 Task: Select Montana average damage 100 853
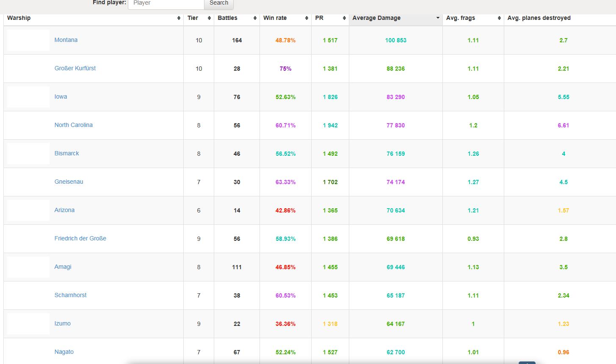click(x=395, y=40)
